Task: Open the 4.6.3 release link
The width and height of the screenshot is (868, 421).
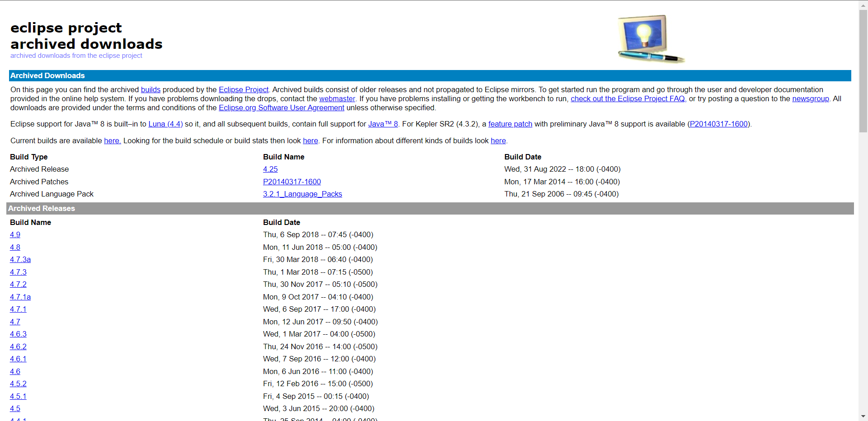Action: click(x=18, y=334)
